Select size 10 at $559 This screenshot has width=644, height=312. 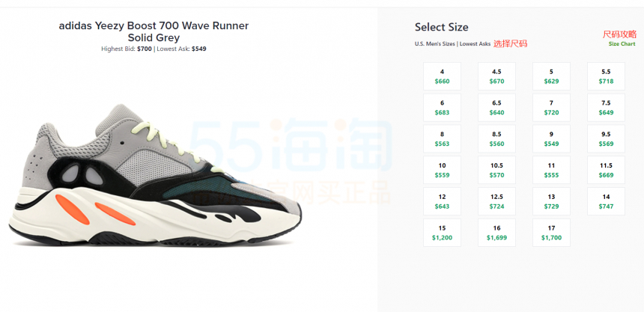442,170
